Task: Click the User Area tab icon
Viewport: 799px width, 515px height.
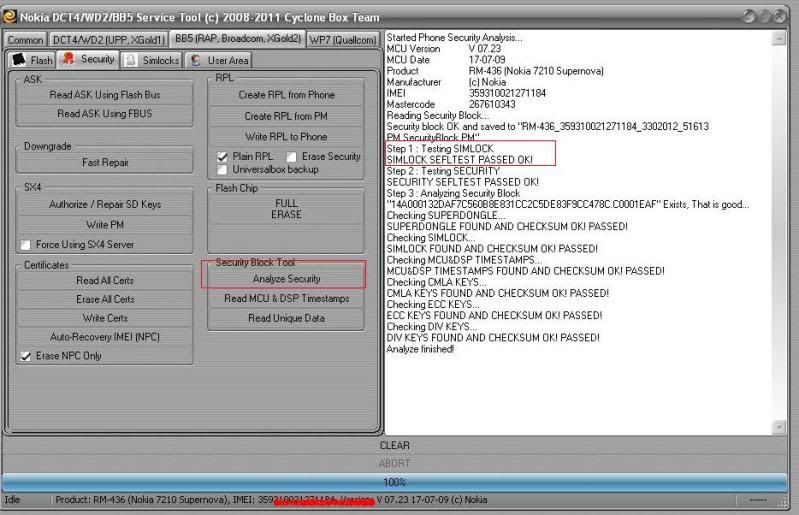Action: click(196, 60)
